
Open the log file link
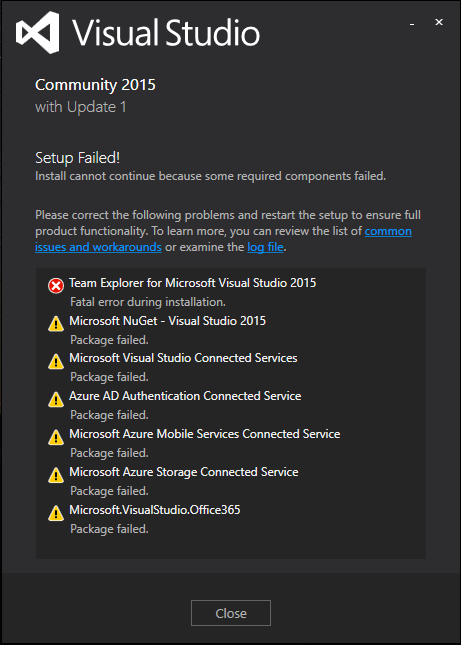[265, 247]
